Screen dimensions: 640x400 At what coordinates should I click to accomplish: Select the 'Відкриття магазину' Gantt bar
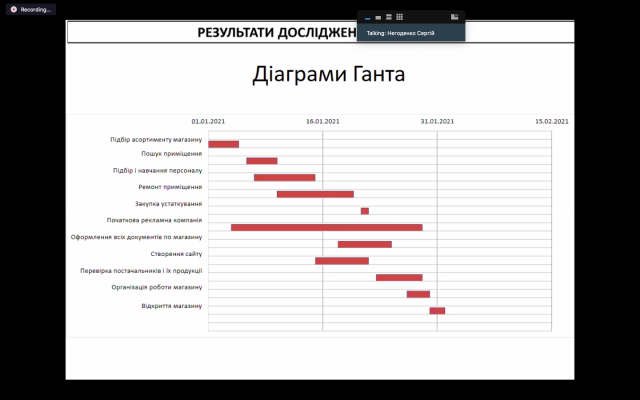pos(437,311)
